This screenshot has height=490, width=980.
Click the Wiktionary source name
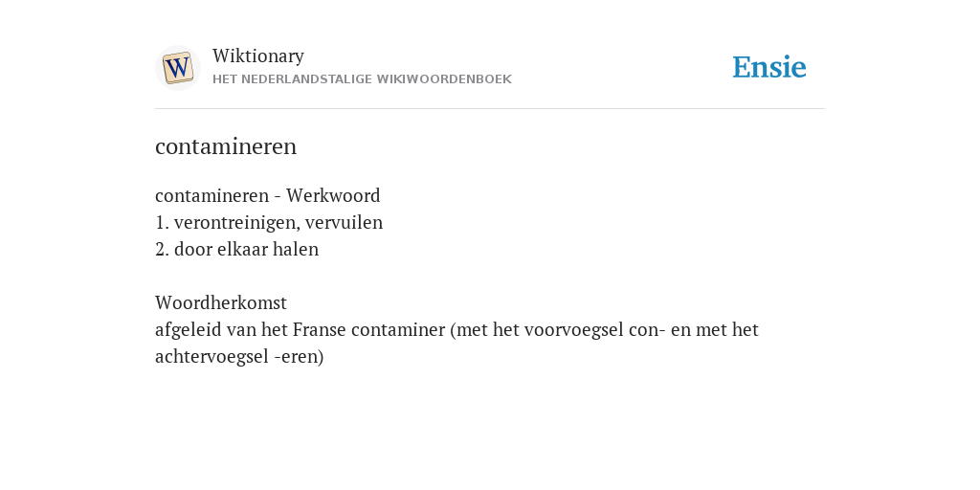click(x=258, y=56)
